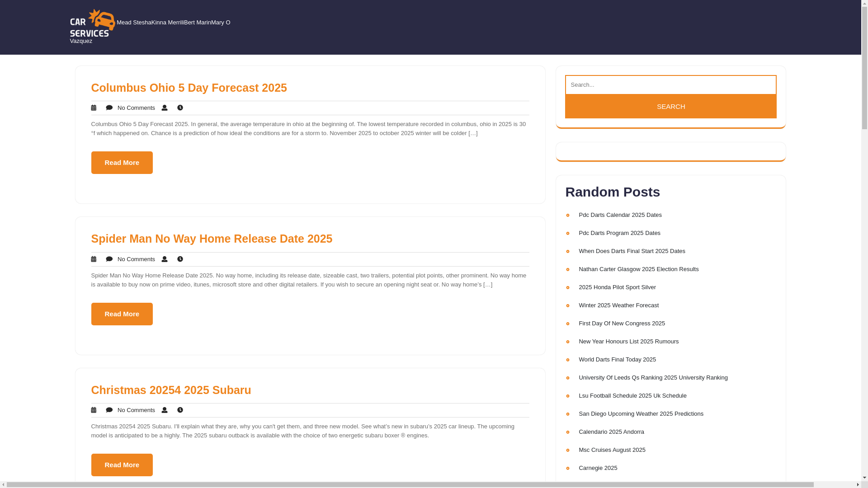868x488 pixels.
Task: Click the horizontal scrollbar thumb
Action: (x=410, y=485)
